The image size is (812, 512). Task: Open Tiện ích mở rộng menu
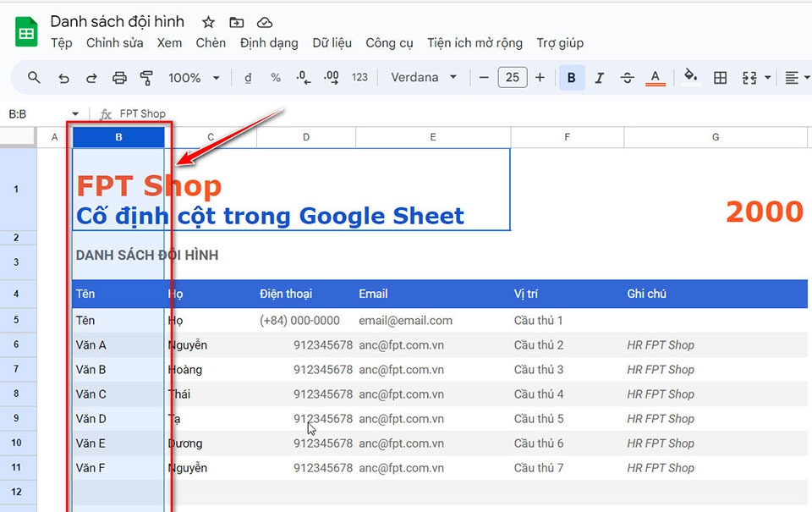coord(475,43)
